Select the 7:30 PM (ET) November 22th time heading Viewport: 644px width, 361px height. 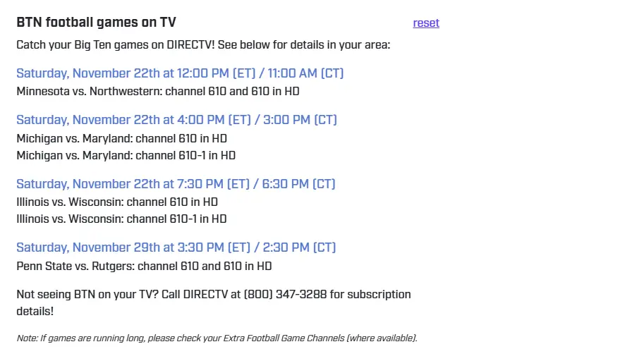click(x=176, y=184)
